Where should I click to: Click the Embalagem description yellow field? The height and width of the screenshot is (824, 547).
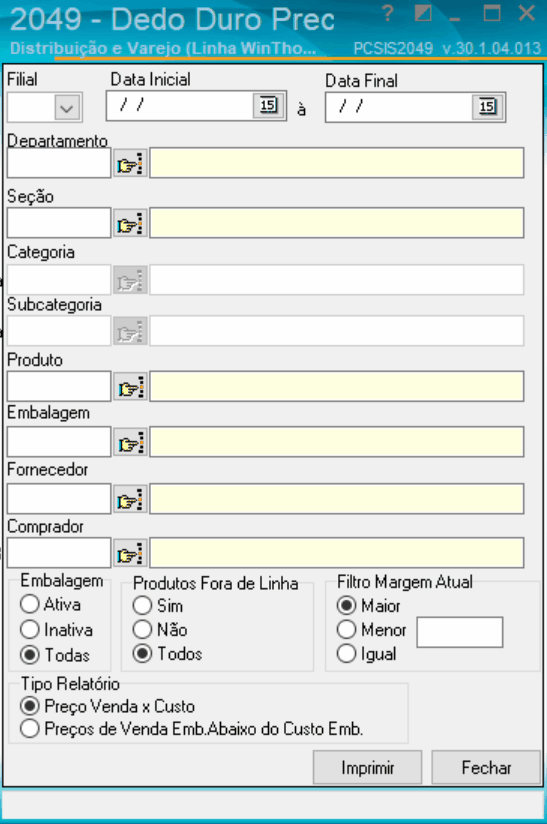(x=337, y=441)
